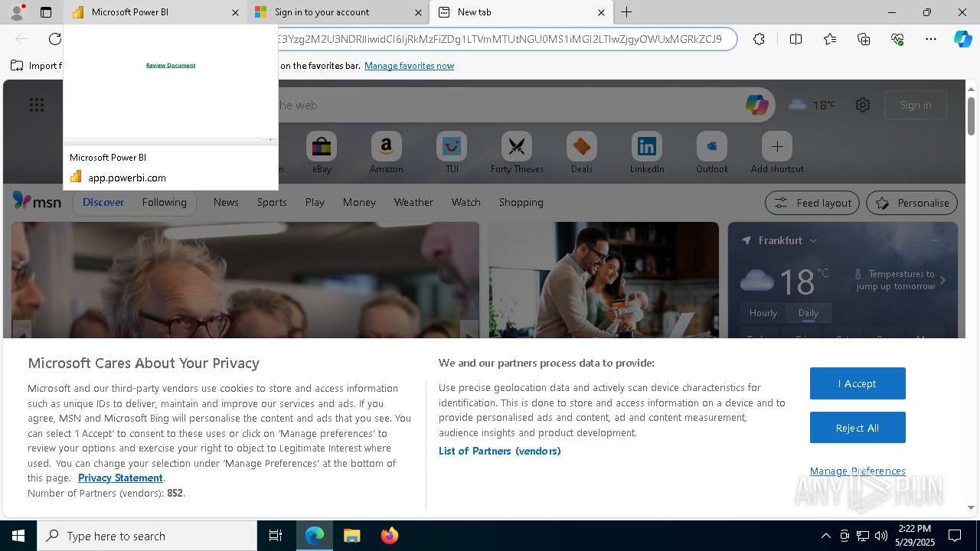Open the Extensions puzzle icon
This screenshot has height=551, width=980.
759,39
